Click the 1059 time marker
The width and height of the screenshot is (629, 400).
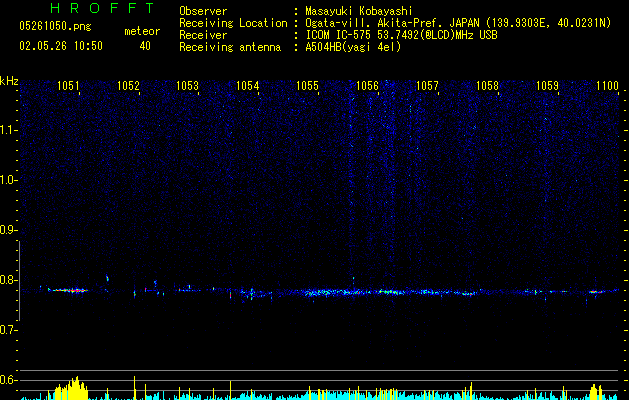pos(548,86)
